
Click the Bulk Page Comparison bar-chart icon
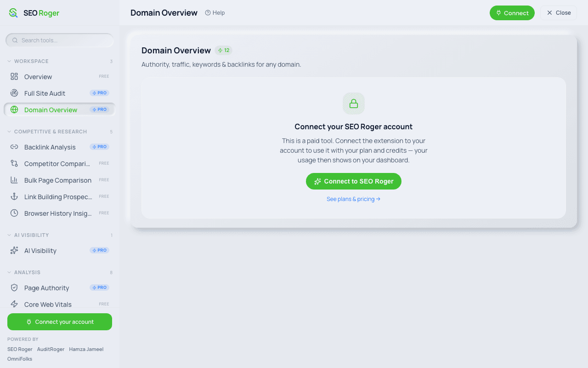pyautogui.click(x=14, y=180)
